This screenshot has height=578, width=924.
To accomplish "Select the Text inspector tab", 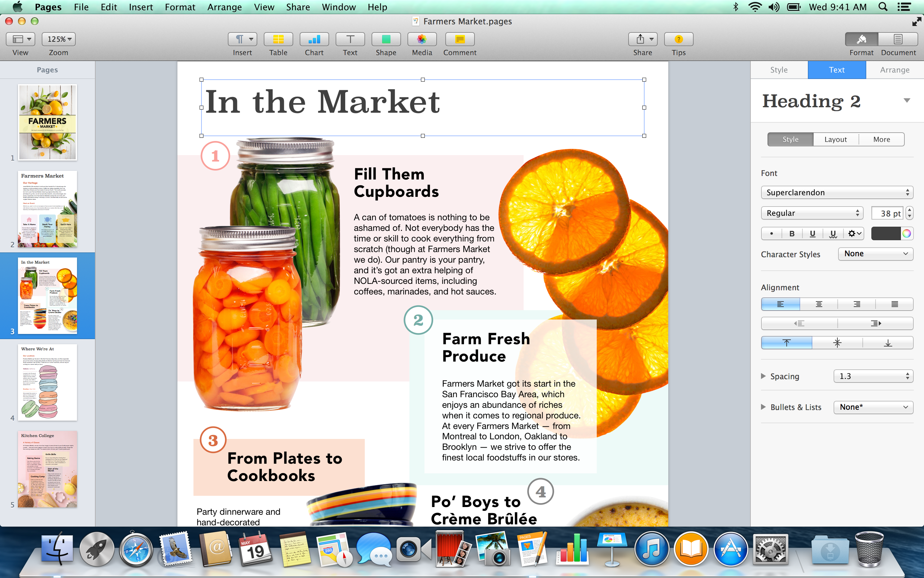I will click(836, 70).
